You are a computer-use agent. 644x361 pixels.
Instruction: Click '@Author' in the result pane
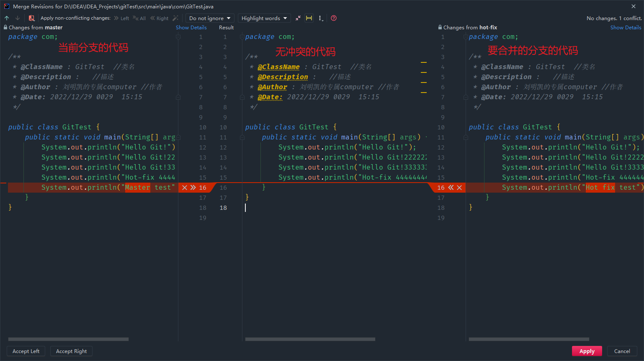tap(272, 87)
